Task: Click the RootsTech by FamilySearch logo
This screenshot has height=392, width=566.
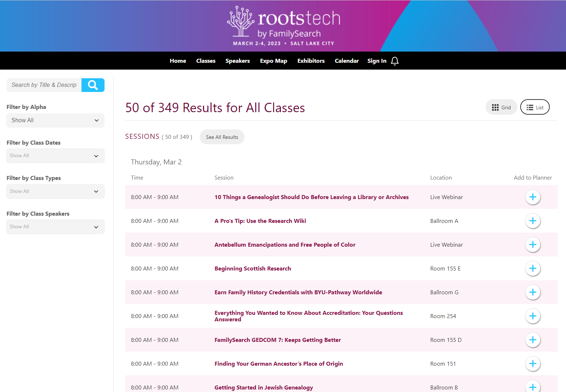Action: (283, 26)
